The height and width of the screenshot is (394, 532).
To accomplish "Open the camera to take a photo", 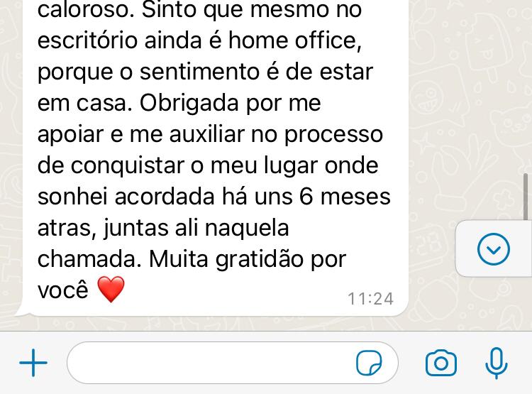I will (440, 363).
